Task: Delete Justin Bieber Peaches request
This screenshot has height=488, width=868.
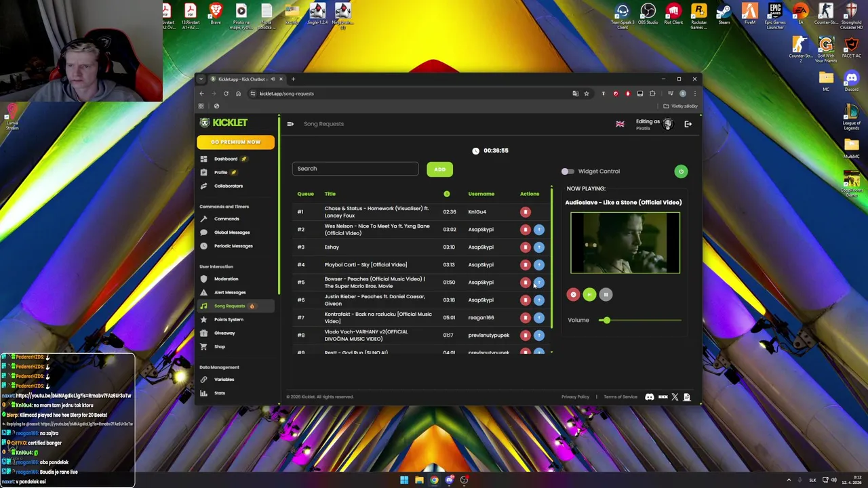Action: 525,300
